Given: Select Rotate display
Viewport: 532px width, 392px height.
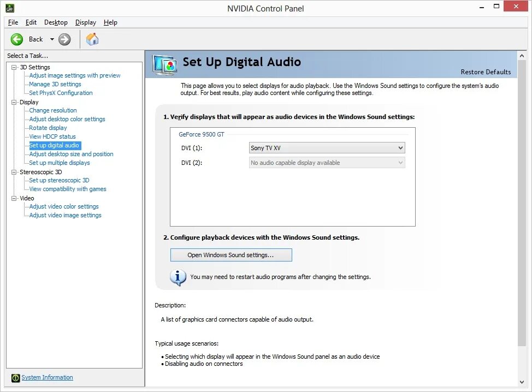Looking at the screenshot, I should point(48,128).
